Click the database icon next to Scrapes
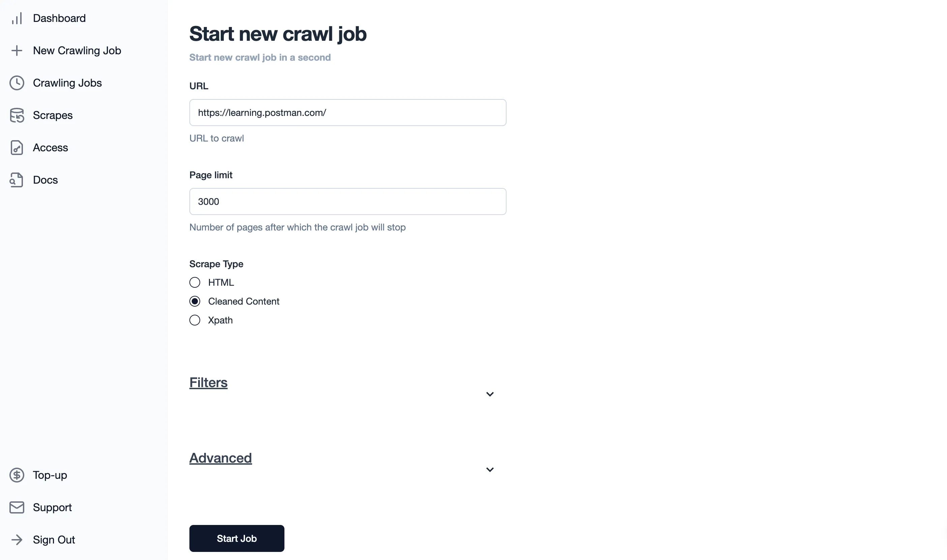Viewport: 947px width, 560px height. click(17, 115)
